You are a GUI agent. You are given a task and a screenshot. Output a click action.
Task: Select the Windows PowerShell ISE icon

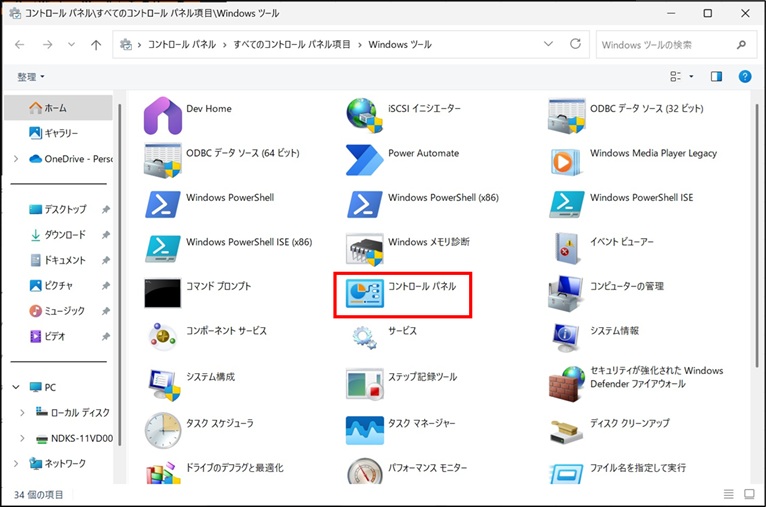tap(567, 204)
